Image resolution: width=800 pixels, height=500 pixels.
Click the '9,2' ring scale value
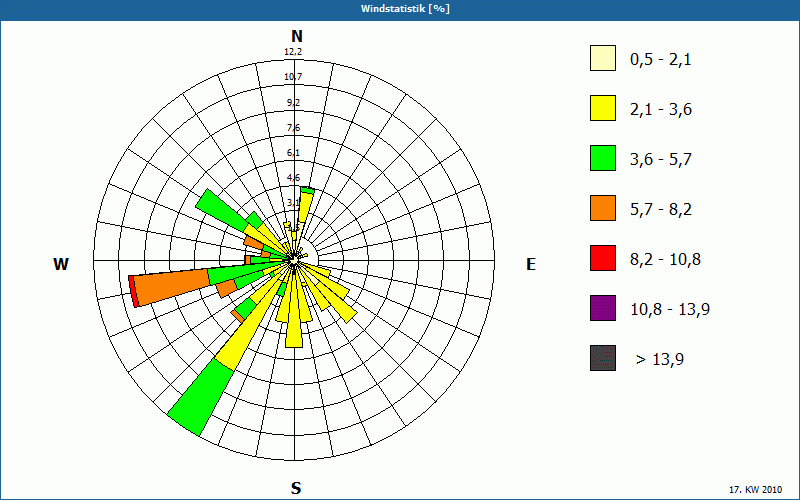[293, 103]
